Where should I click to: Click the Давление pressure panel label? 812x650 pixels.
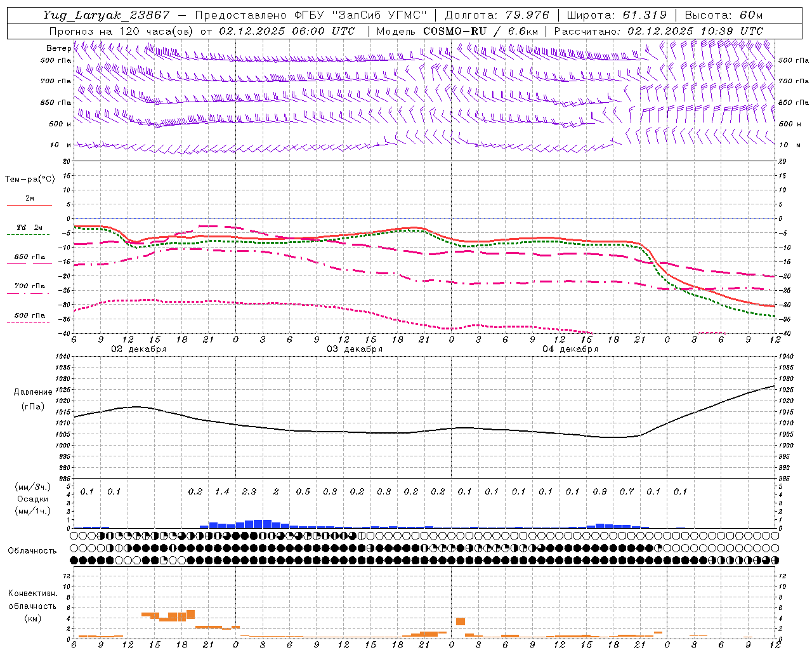pyautogui.click(x=33, y=392)
